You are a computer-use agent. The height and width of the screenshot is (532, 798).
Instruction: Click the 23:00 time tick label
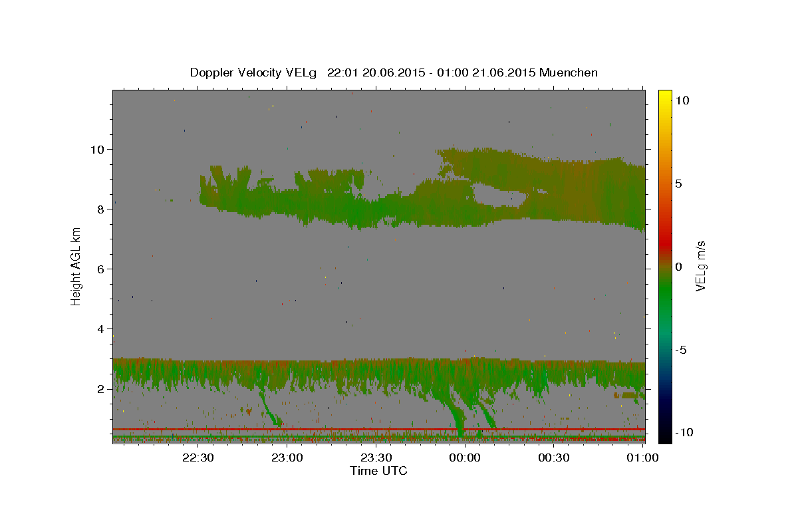(287, 458)
